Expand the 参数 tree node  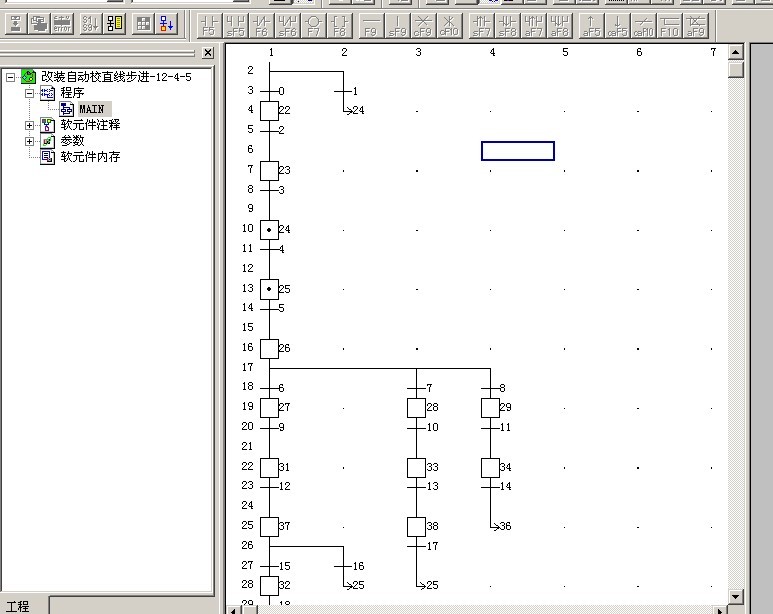coord(30,141)
